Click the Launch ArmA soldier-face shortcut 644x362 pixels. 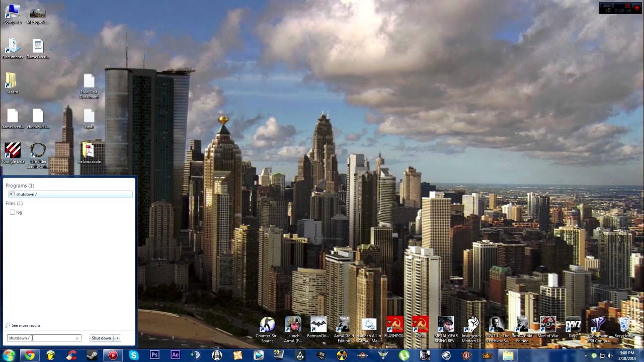293,330
